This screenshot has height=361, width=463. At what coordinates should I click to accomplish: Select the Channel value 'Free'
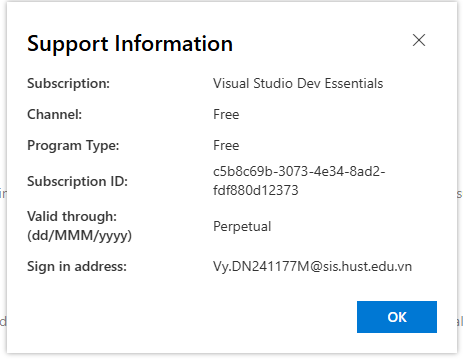tap(226, 114)
